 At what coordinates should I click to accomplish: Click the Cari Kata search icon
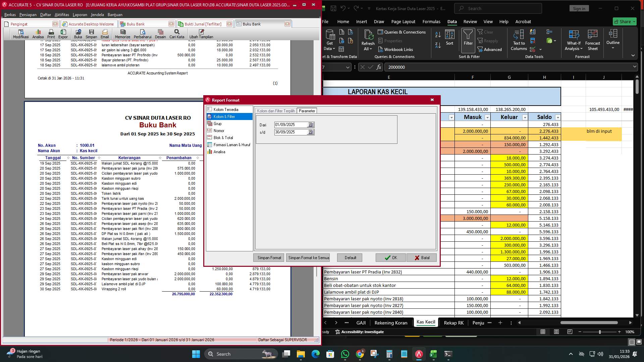pyautogui.click(x=176, y=32)
